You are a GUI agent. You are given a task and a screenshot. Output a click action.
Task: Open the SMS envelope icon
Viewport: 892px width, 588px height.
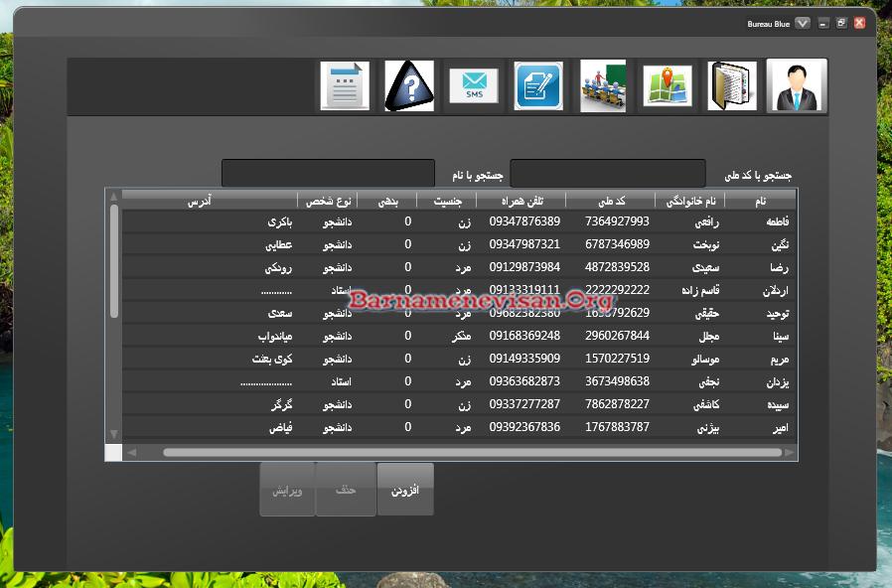pos(474,85)
